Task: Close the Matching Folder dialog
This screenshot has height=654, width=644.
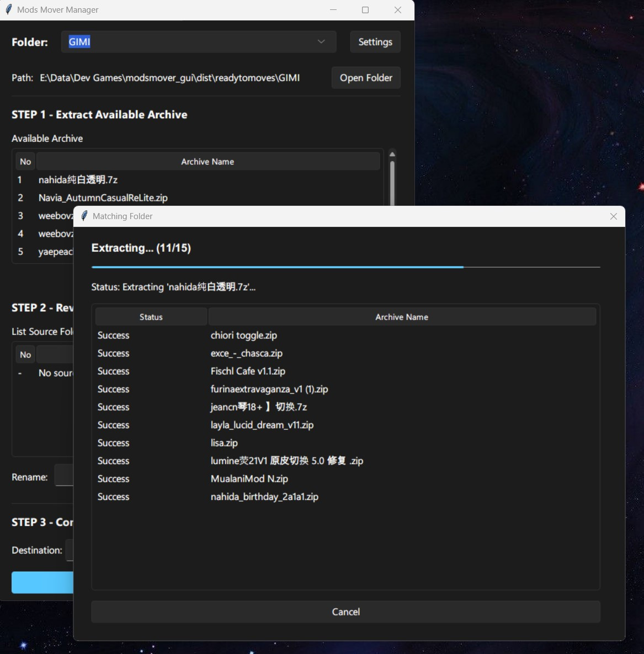Action: click(x=613, y=216)
